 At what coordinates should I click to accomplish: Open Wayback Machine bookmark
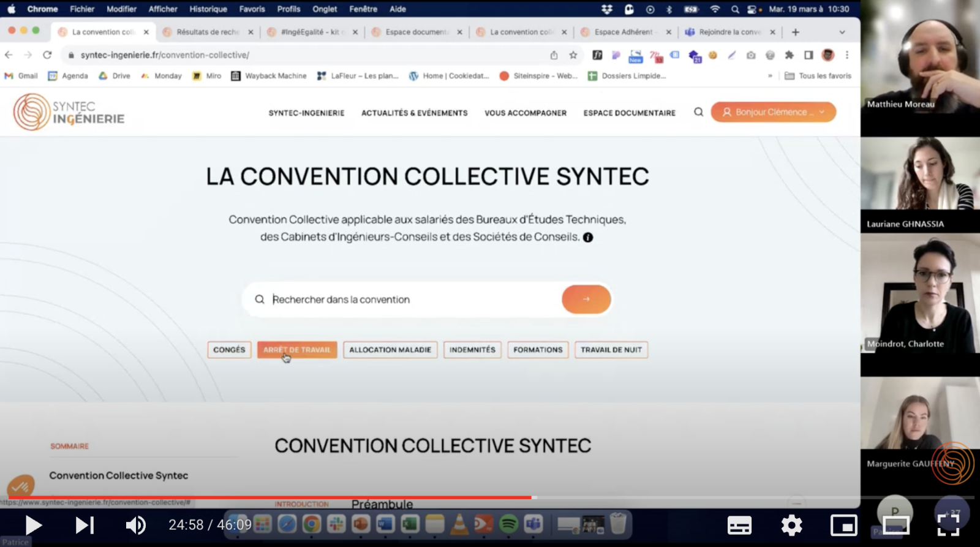pos(269,76)
